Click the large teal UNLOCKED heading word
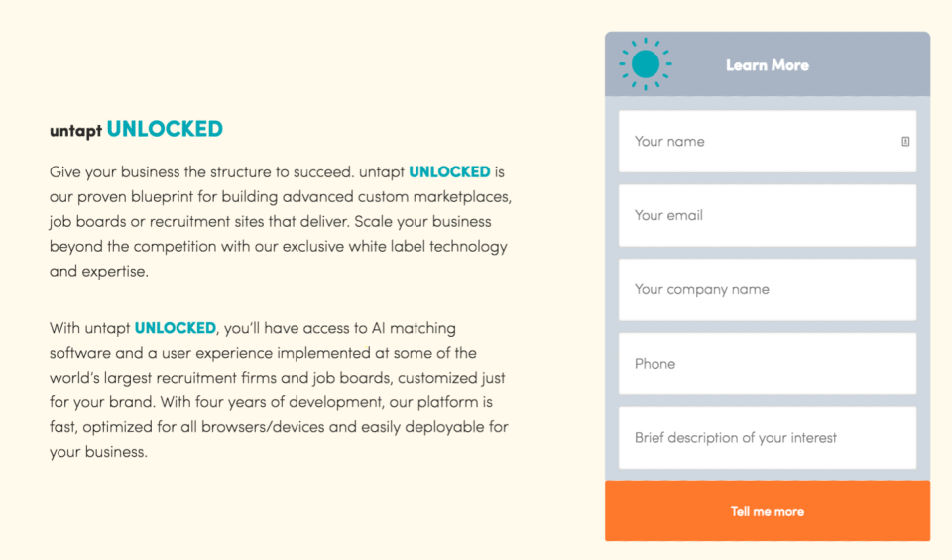The width and height of the screenshot is (952, 560). pos(165,129)
